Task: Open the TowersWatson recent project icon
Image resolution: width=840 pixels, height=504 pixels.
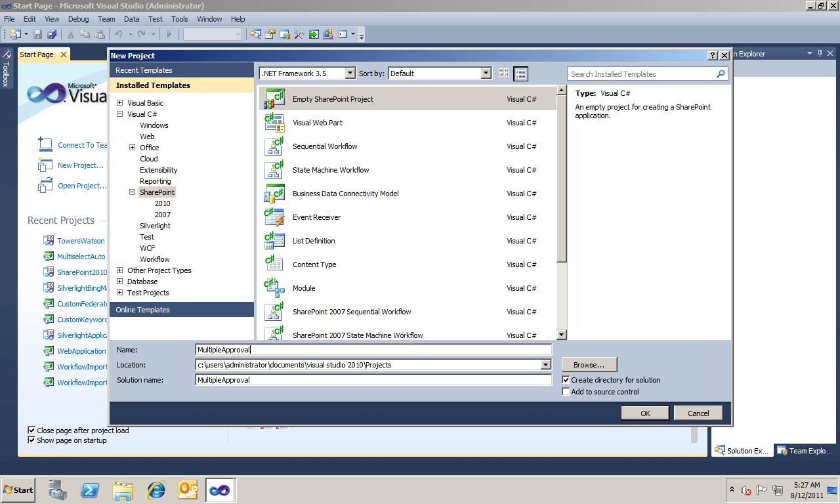Action: 49,241
